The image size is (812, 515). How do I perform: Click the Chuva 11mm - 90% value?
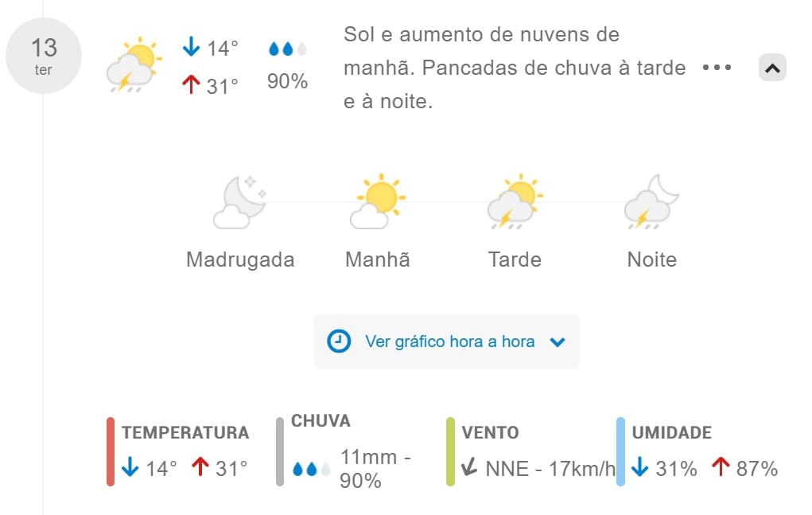click(375, 469)
